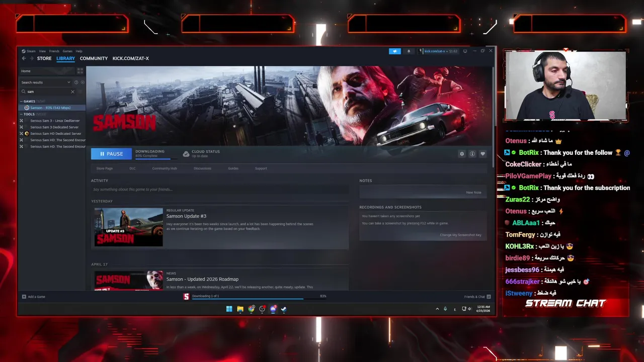This screenshot has width=644, height=362.
Task: Click the Cloud Status cloud icon
Action: [186, 154]
